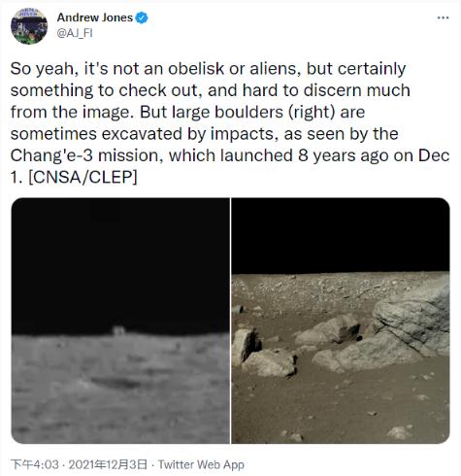Viewport: 461px width, 476px height.
Task: Click the dark crater in grey photo
Action: coord(118,383)
